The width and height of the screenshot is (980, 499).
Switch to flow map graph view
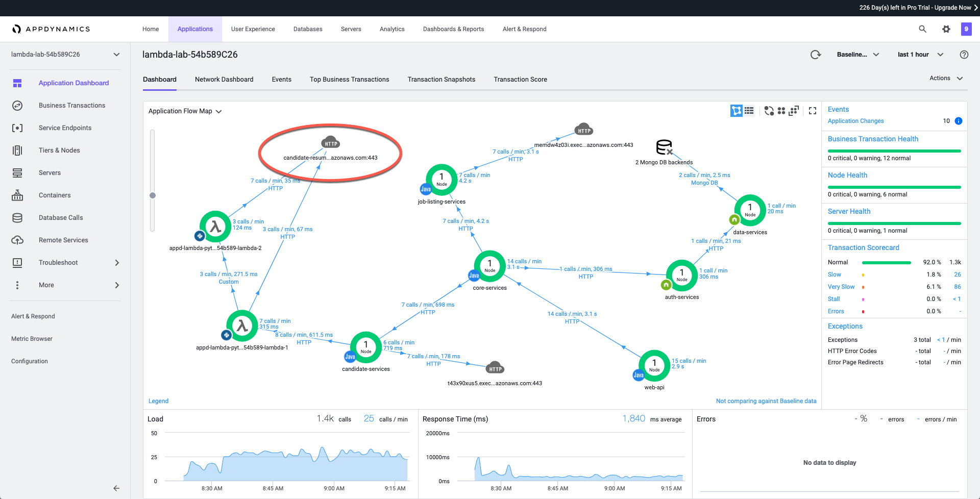736,111
